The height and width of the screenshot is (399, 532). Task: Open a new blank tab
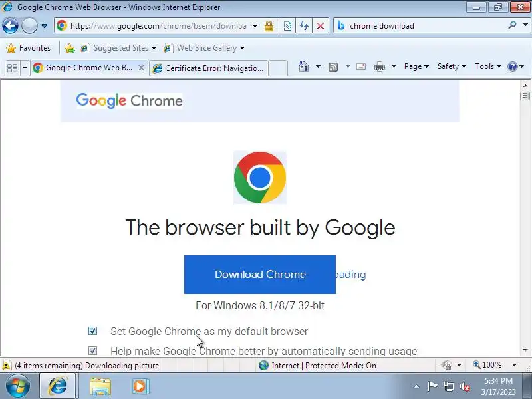pyautogui.click(x=278, y=68)
